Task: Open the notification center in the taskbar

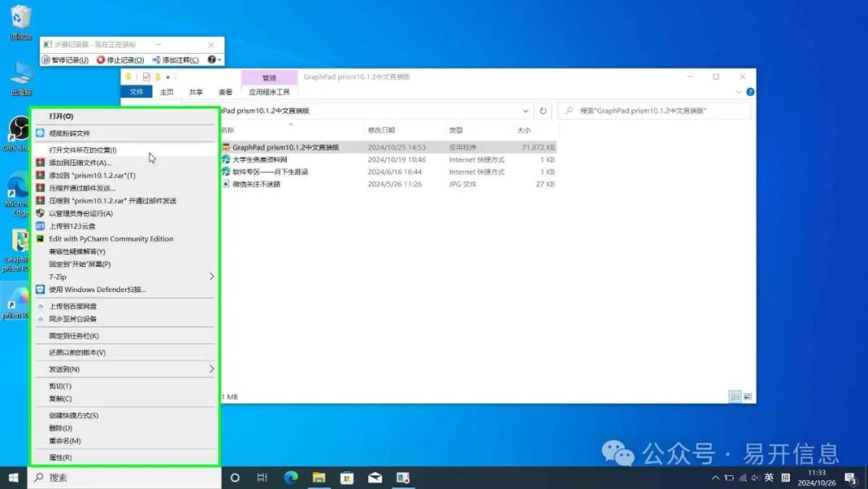Action: tap(851, 478)
